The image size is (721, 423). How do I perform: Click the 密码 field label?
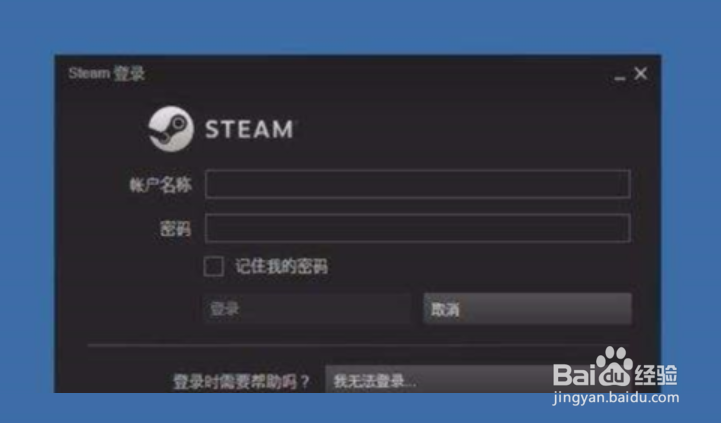pyautogui.click(x=175, y=229)
